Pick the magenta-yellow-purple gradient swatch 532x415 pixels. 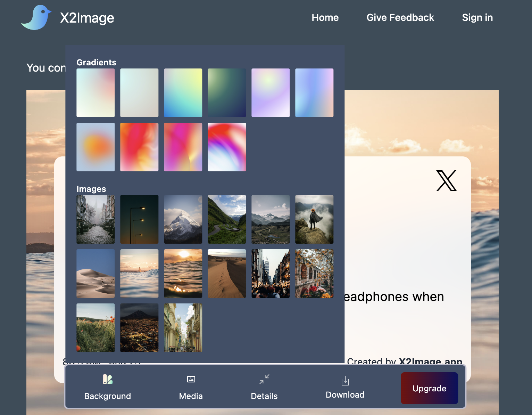pyautogui.click(x=183, y=147)
